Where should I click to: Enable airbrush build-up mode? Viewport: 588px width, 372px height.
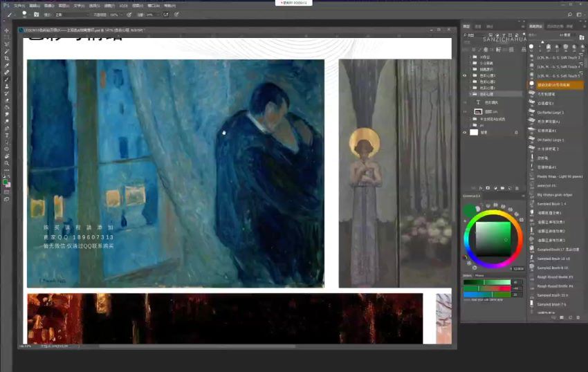click(x=166, y=15)
